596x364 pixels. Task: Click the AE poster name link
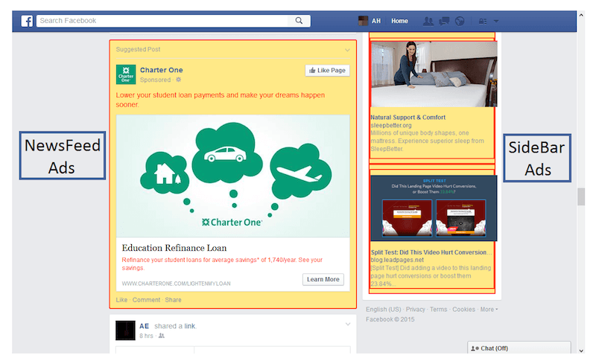point(144,326)
